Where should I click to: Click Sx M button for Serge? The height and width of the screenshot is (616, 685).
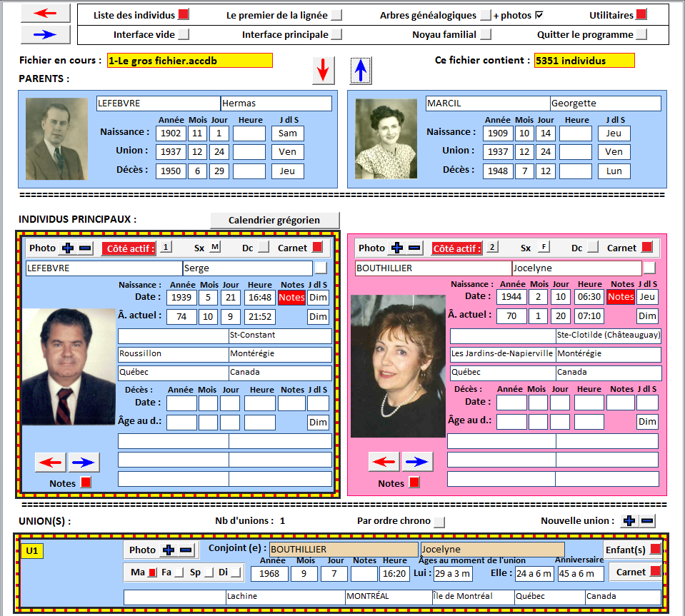point(215,247)
